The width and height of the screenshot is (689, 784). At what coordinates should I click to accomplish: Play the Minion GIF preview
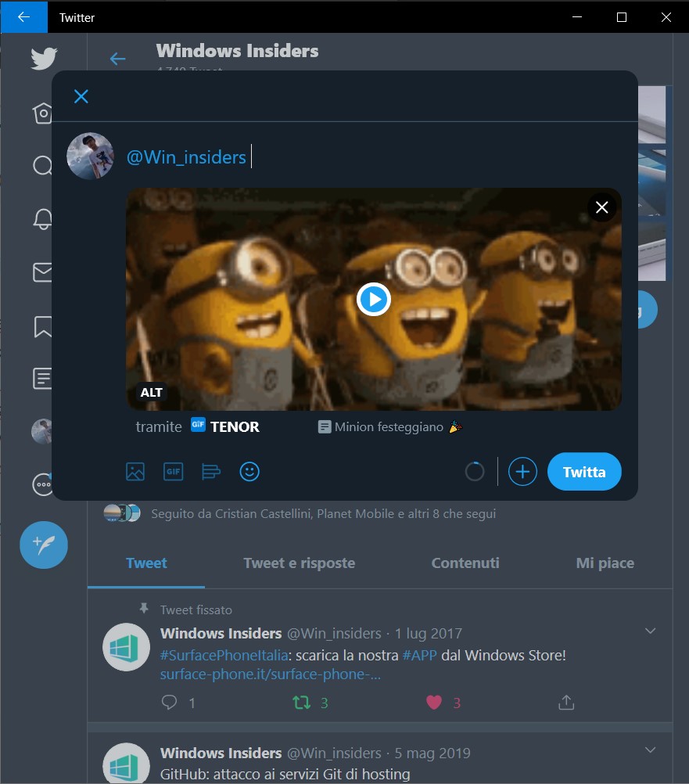coord(373,300)
